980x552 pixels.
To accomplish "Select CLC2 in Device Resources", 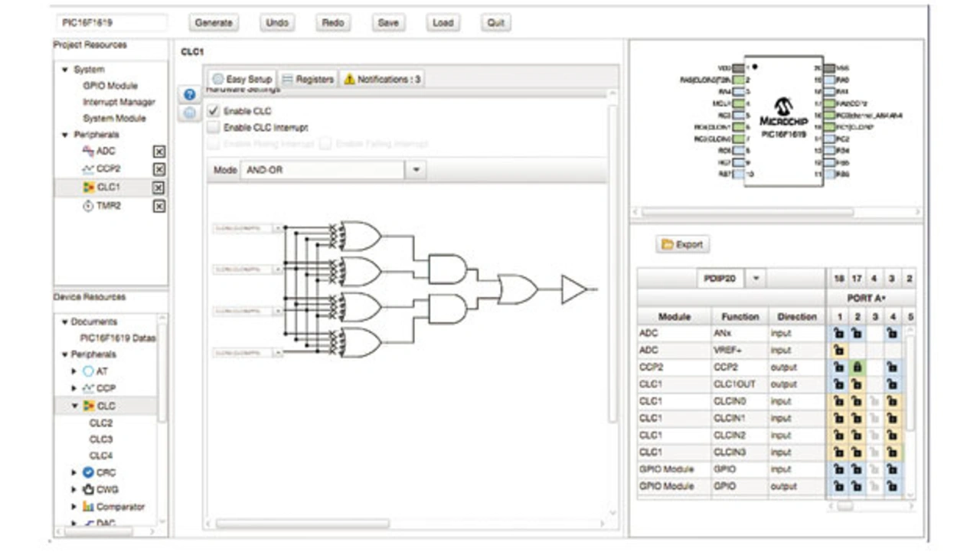I will 101,423.
